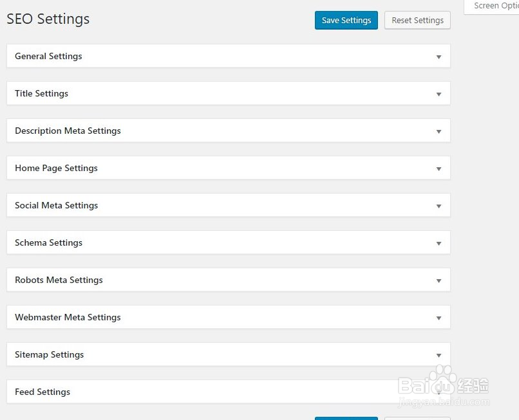Screen dimensions: 519x420
Task: Click the Robots Meta Settings heading
Action: (x=59, y=280)
